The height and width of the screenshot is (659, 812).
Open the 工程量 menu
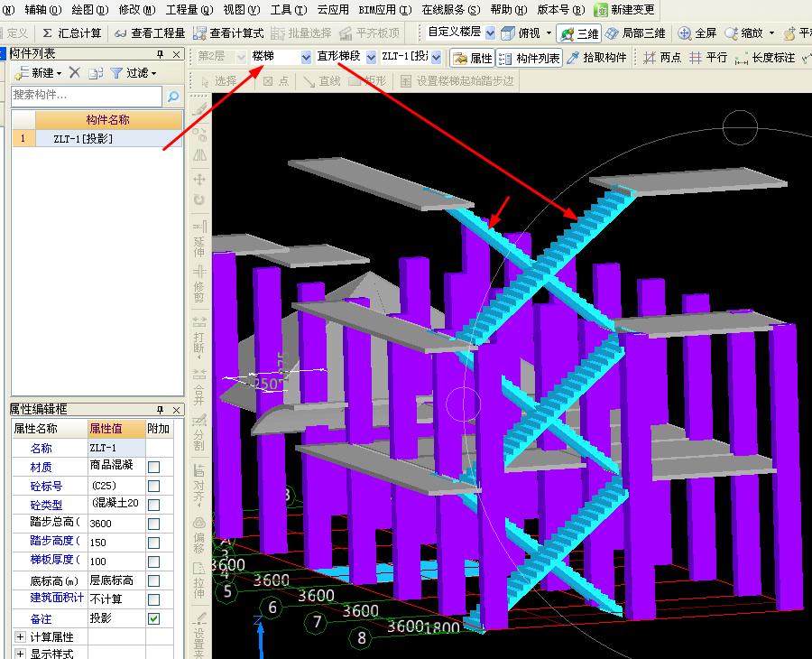189,10
